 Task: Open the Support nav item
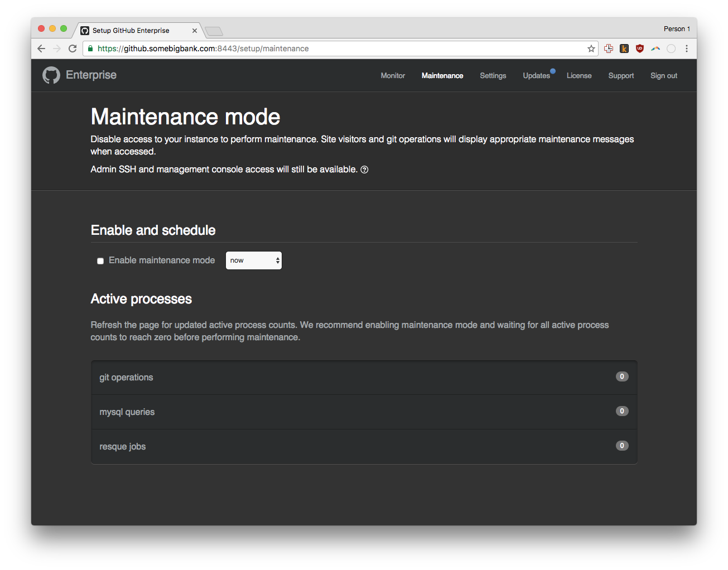pos(621,75)
